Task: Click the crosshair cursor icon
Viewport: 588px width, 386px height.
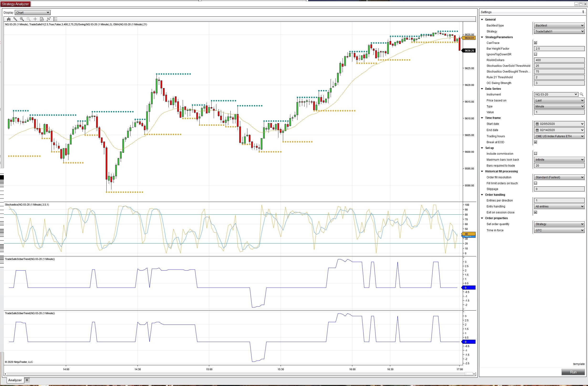Action: (x=35, y=19)
